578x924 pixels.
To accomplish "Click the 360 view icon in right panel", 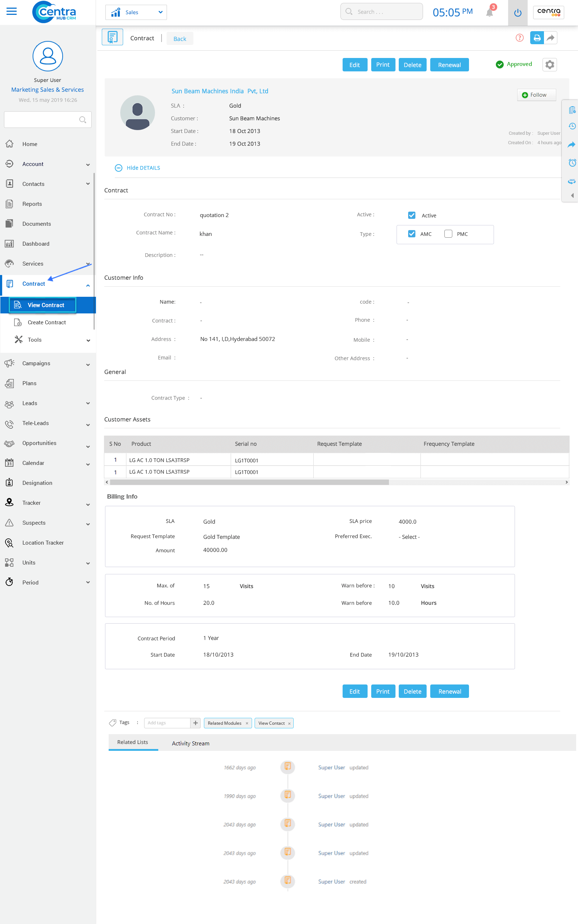I will click(571, 181).
